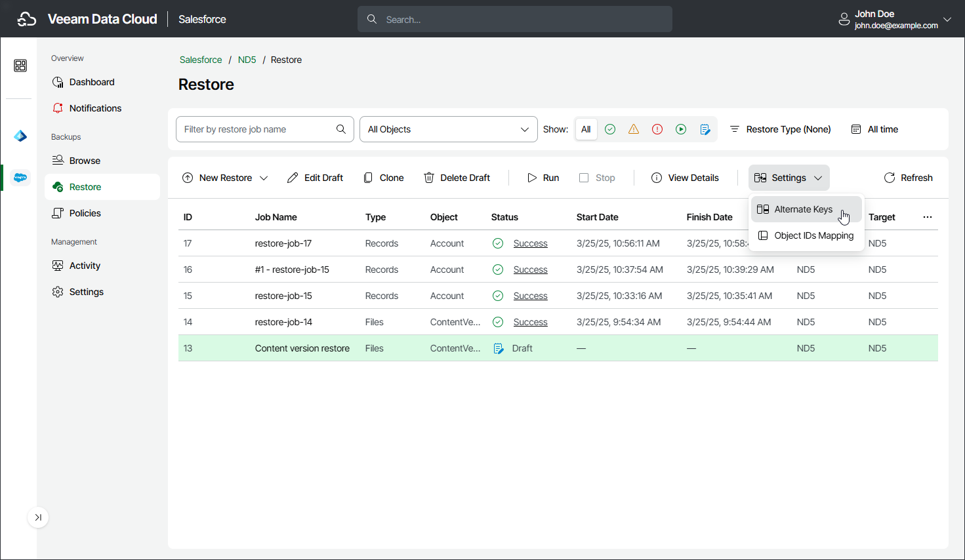Viewport: 965px width, 560px height.
Task: Open Dashboard in the sidebar
Action: click(x=102, y=82)
